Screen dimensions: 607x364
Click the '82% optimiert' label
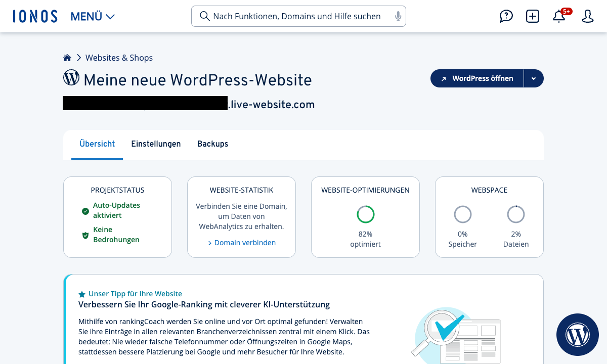[365, 239]
